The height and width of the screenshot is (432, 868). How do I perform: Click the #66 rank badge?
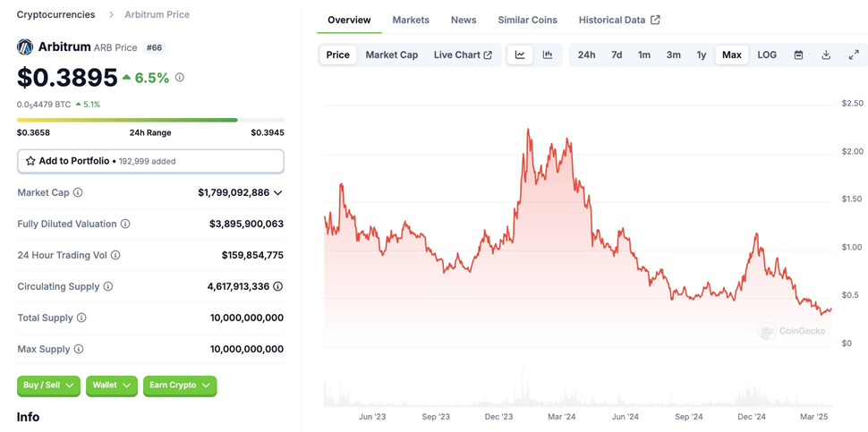pyautogui.click(x=155, y=47)
